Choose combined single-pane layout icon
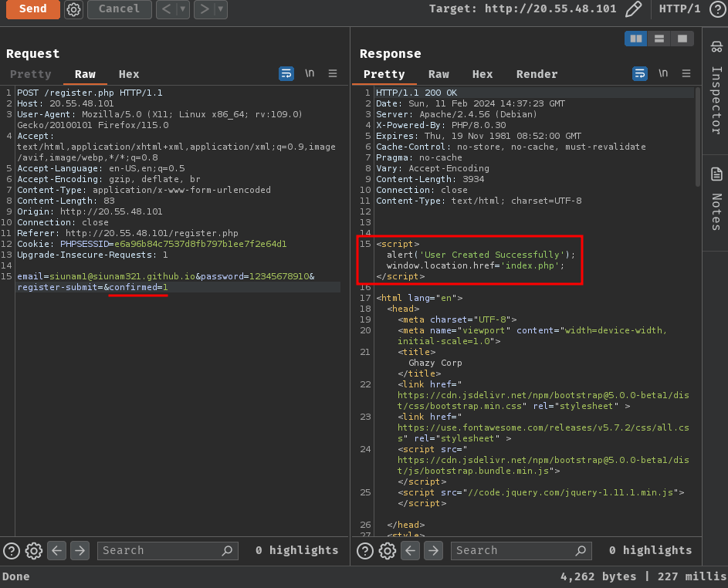728x588 pixels. [x=682, y=39]
